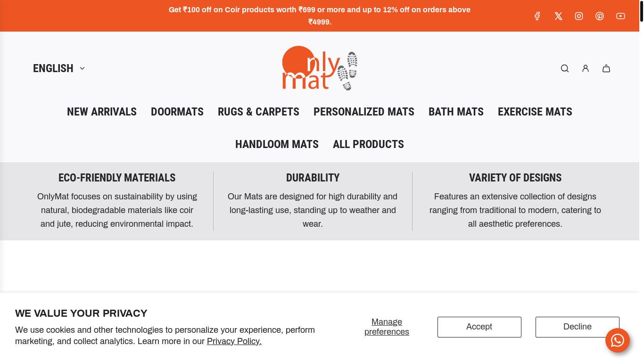Visit the X (Twitter) profile icon
The height and width of the screenshot is (362, 644).
[558, 16]
